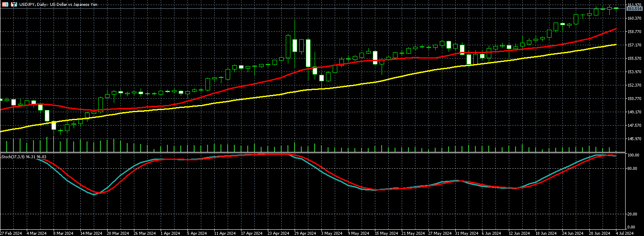This screenshot has width=644, height=236.
Task: Click the 157.170 price scale label
Action: tap(635, 45)
